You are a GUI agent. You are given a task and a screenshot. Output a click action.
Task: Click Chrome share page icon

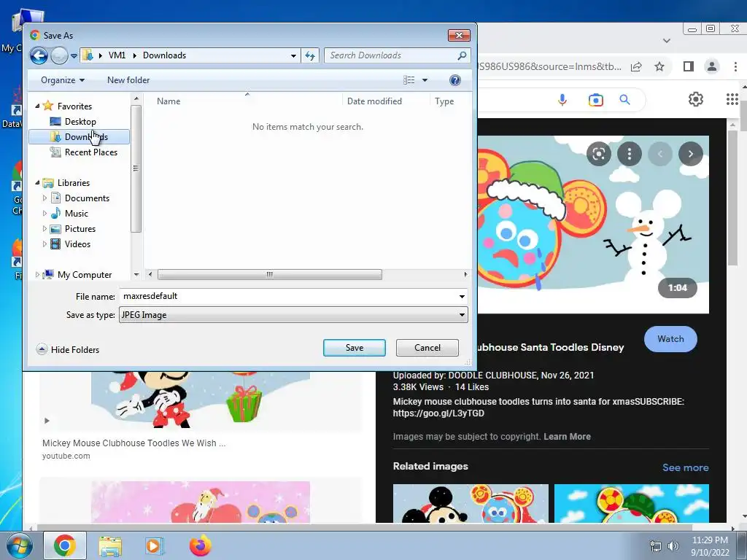pos(636,66)
